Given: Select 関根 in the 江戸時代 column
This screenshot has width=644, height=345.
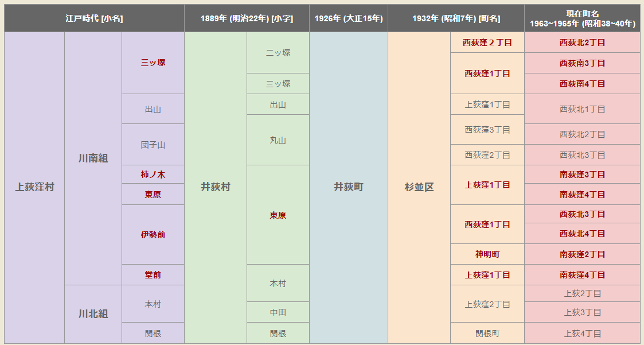Looking at the screenshot, I should pos(153,333).
